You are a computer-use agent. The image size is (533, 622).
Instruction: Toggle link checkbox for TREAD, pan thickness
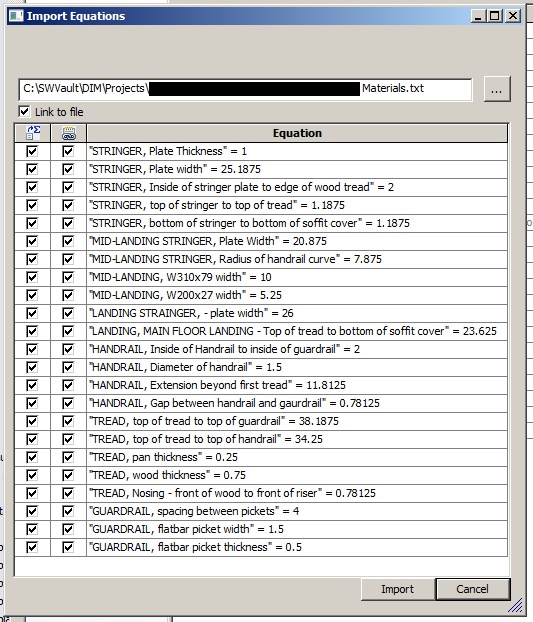point(68,457)
